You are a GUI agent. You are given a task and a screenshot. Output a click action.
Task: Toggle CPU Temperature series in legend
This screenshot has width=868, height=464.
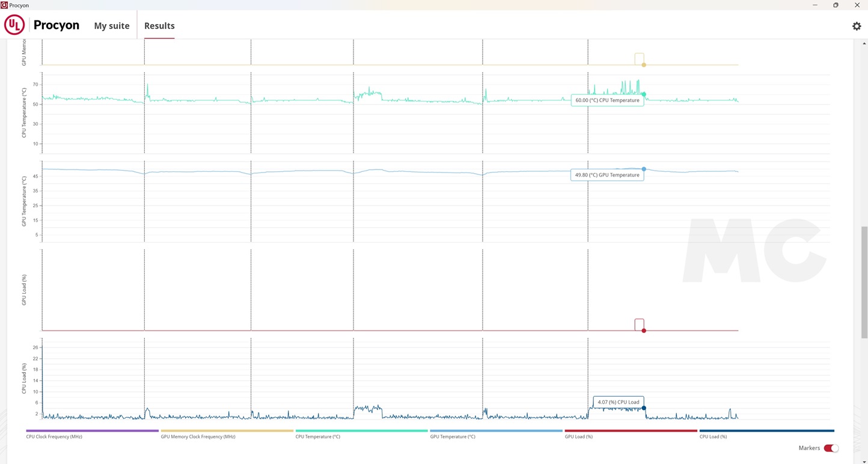click(x=317, y=436)
